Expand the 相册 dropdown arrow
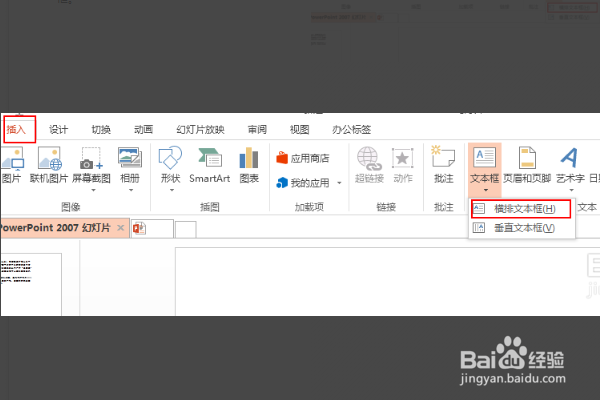Image resolution: width=600 pixels, height=400 pixels. (131, 190)
